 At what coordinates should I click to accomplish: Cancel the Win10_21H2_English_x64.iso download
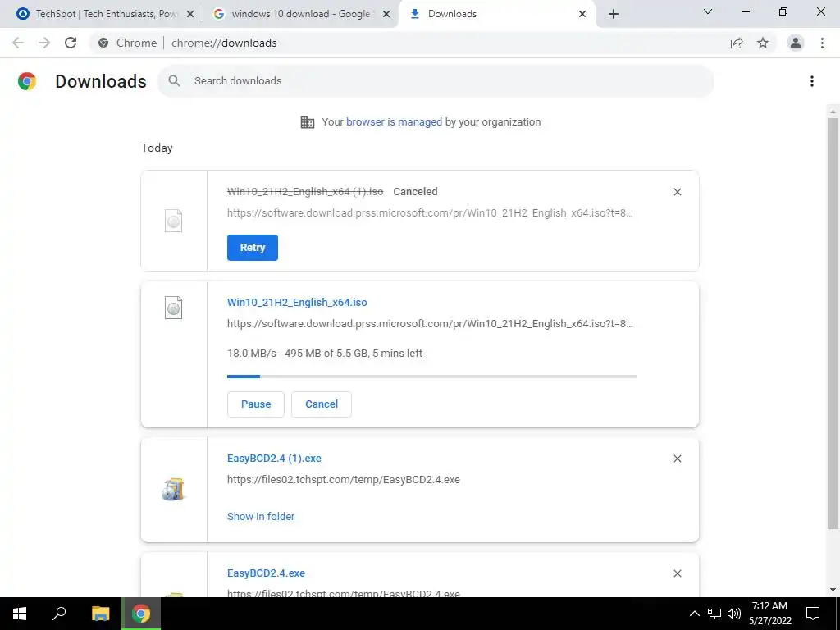click(322, 404)
